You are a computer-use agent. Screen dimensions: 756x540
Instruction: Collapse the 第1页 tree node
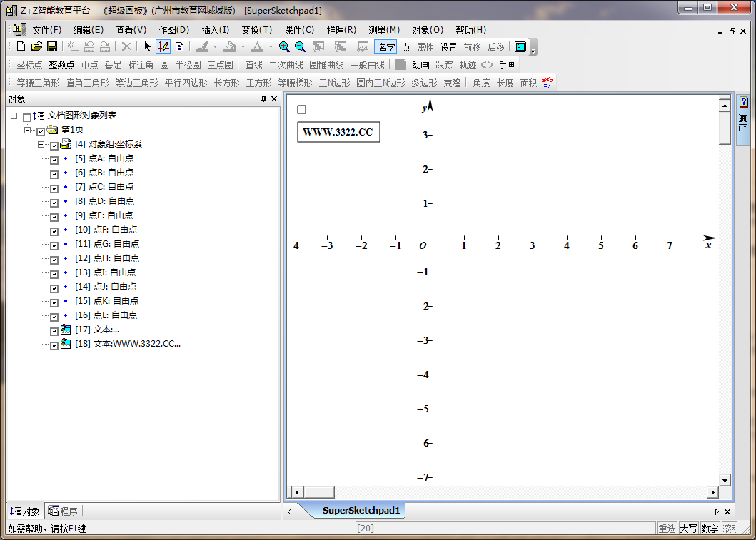28,131
